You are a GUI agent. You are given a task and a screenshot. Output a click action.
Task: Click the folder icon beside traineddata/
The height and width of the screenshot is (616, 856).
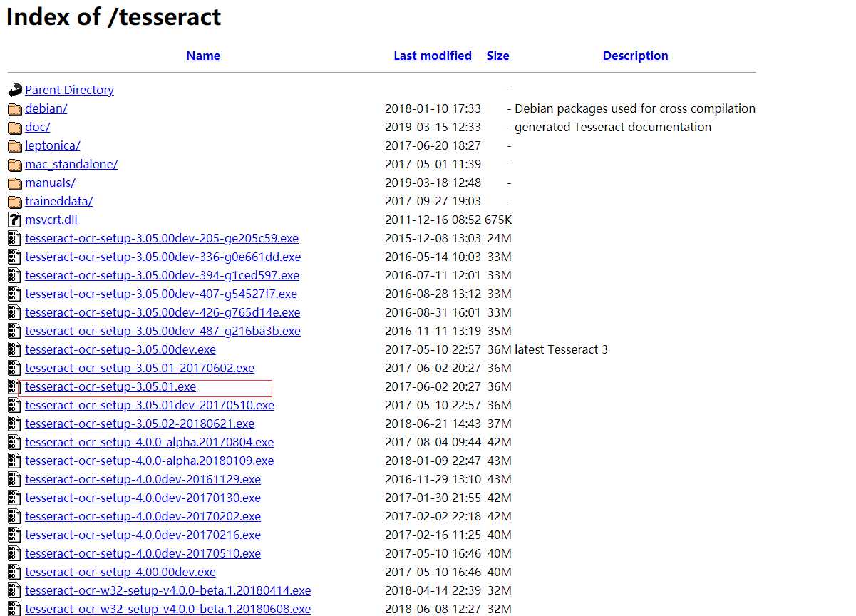tap(15, 202)
